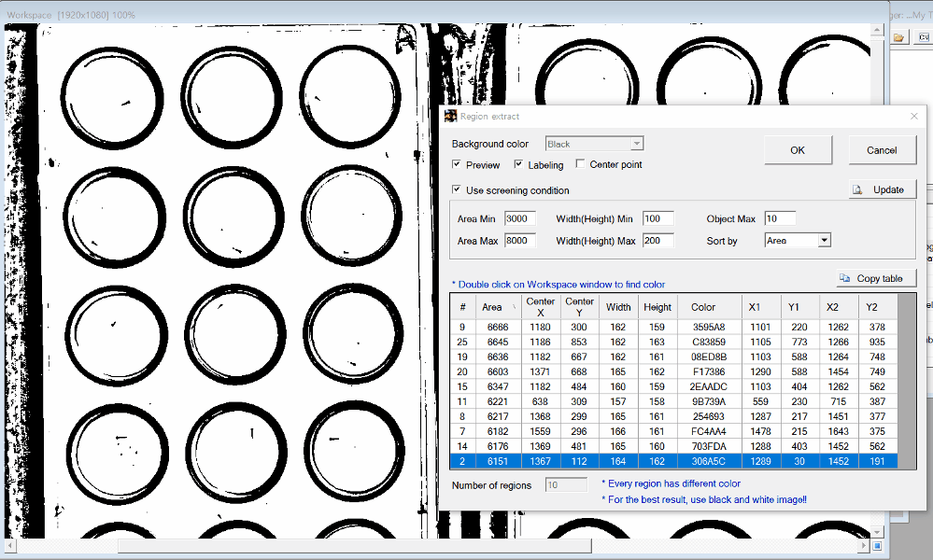Click the workspace scroll-left arrow at bottom
Screen dimensions: 933x560
10,545
